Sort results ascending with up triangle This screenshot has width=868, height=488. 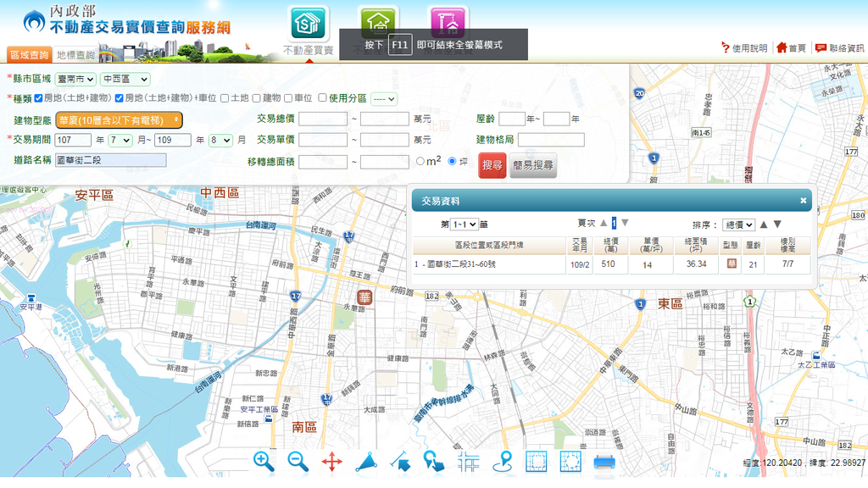[x=764, y=225]
